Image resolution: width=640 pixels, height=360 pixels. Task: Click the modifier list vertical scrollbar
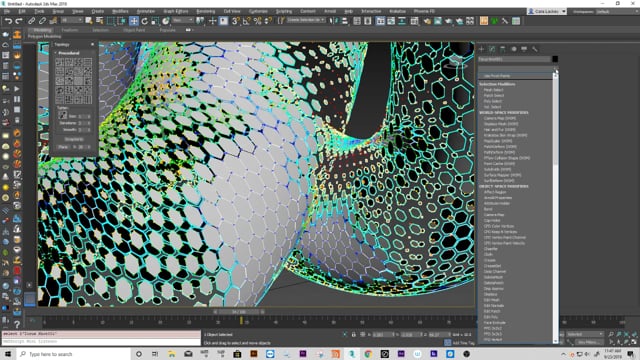point(556,120)
